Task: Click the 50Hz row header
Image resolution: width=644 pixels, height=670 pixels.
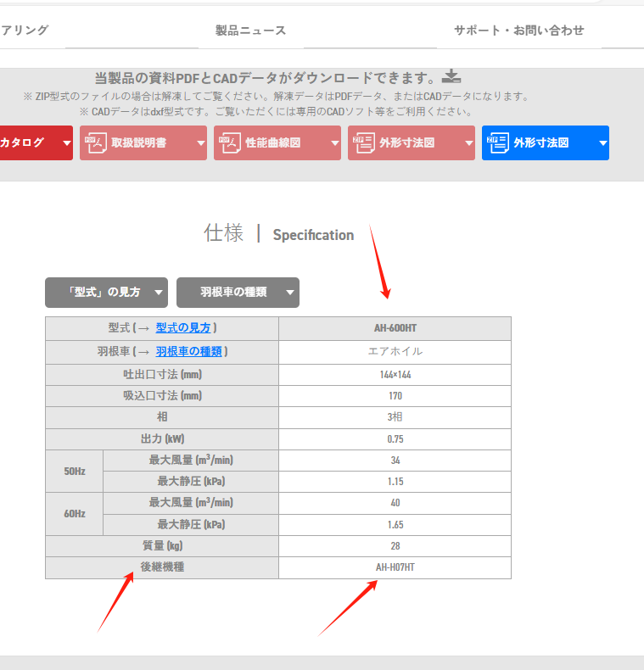Action: point(75,472)
